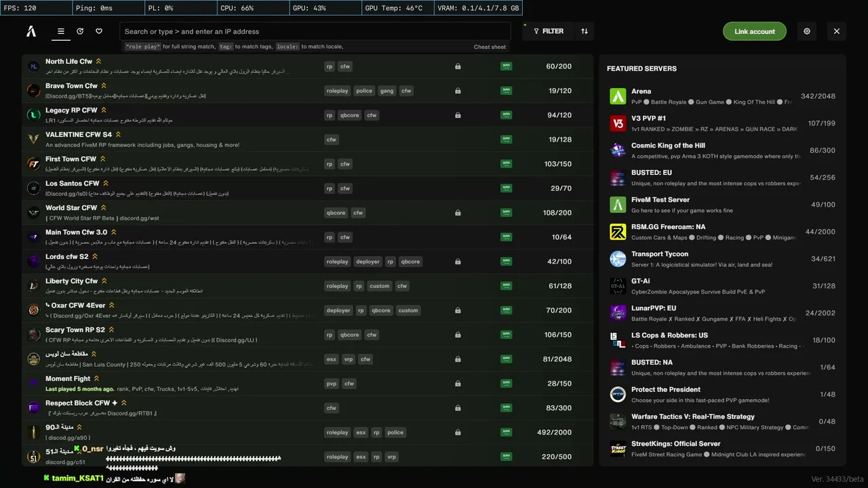Click Respect Block CFW server icon

pos(34,408)
